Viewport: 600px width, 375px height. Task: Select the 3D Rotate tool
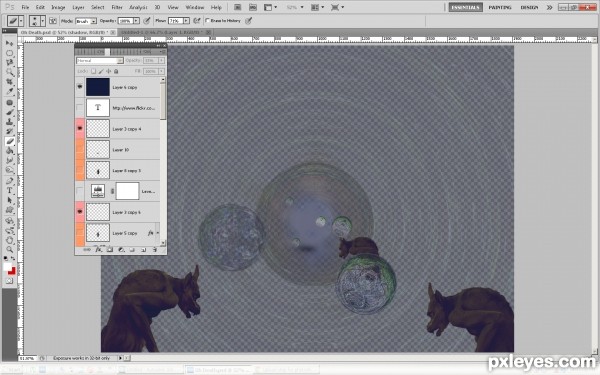[10, 221]
